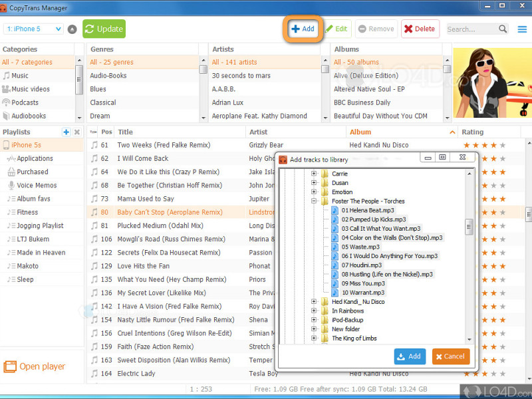Select album Altered Native Soul - EP

[x=386, y=89]
